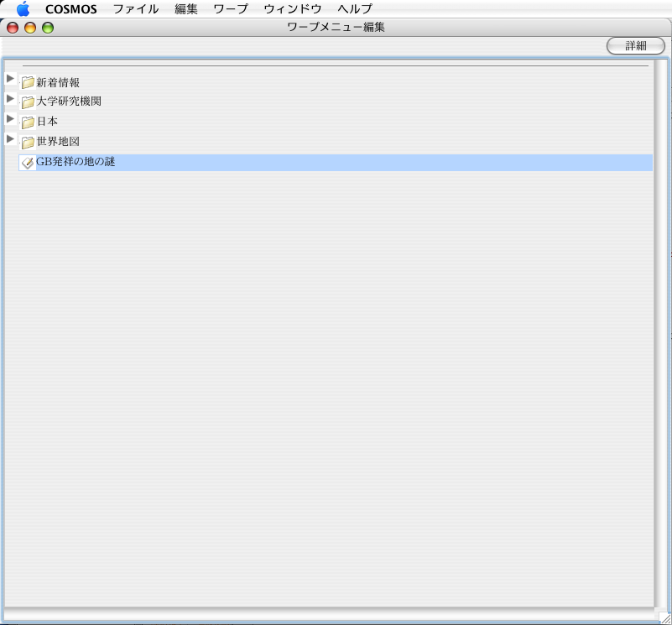Click the 詳細 button

(636, 46)
